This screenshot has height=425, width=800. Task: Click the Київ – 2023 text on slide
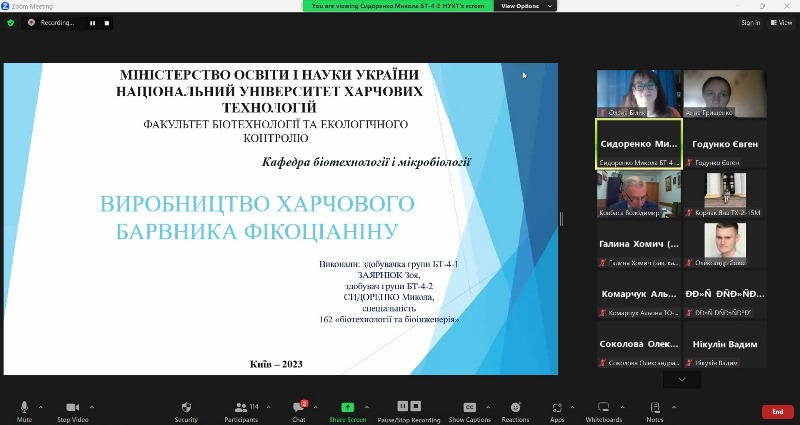pyautogui.click(x=276, y=364)
